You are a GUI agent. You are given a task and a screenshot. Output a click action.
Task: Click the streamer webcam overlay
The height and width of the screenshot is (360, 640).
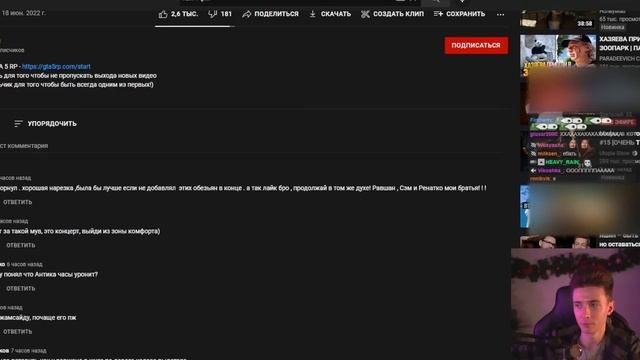click(x=576, y=304)
